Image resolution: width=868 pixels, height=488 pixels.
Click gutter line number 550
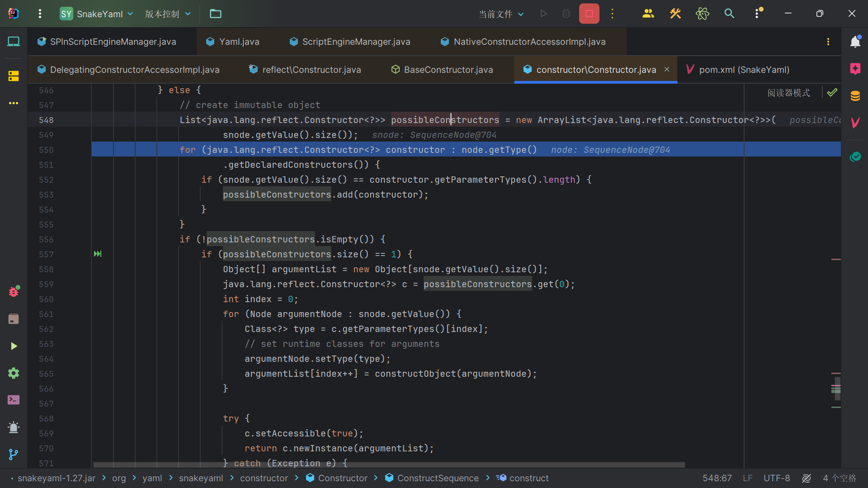coord(46,150)
